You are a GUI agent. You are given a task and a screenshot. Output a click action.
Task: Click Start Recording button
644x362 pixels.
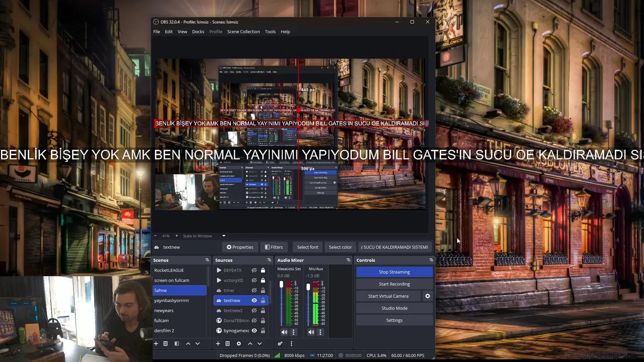[x=394, y=284]
